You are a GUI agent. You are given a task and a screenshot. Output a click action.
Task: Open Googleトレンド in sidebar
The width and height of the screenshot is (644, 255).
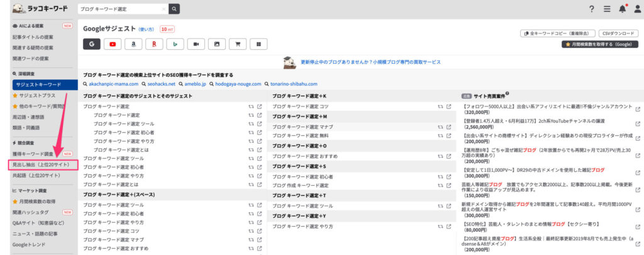pos(29,244)
